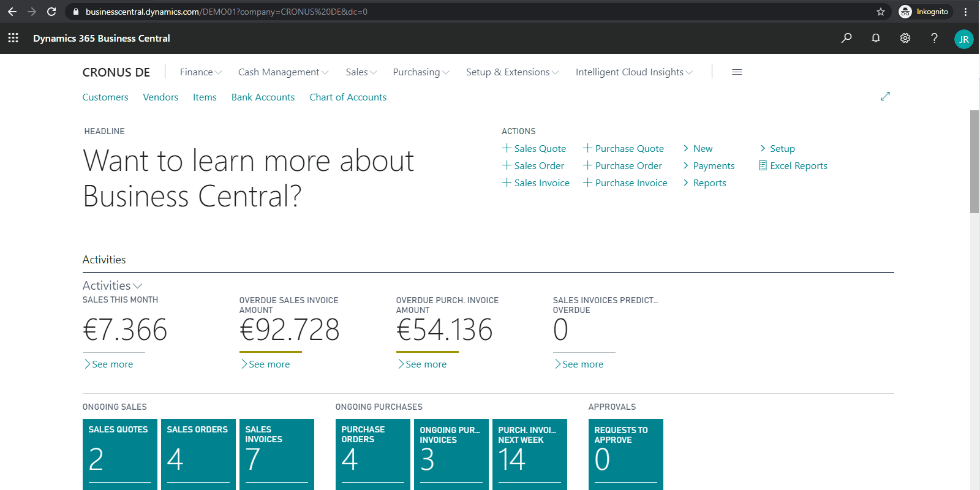980x490 pixels.
Task: Click the €92.728 overdue sales amount
Action: 290,330
